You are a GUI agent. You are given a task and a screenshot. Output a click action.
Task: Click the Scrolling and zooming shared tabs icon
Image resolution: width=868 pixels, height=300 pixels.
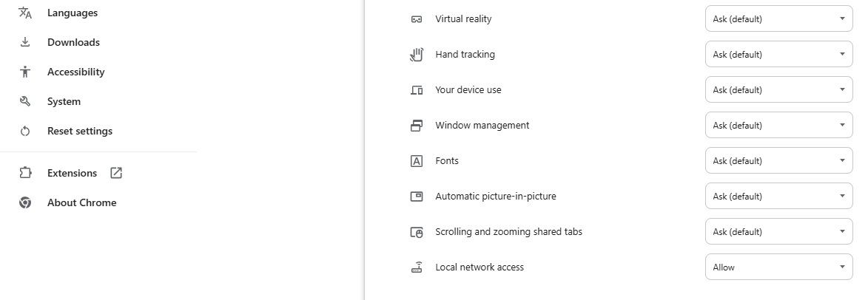417,232
